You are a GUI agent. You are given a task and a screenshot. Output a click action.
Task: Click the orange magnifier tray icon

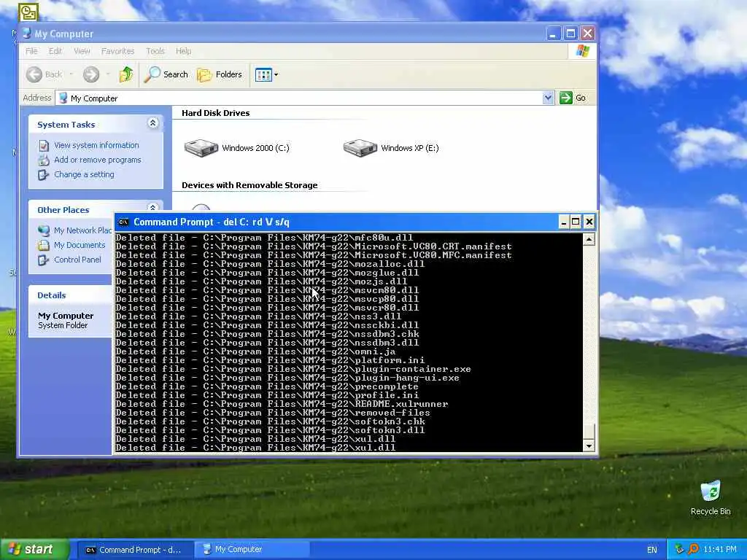(x=693, y=550)
